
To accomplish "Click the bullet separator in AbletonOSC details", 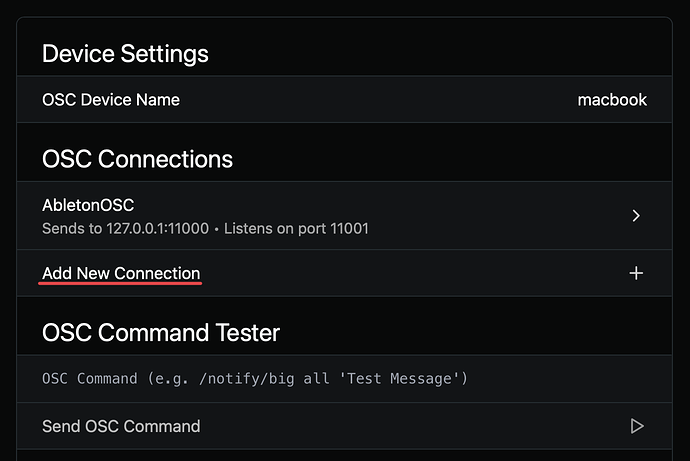I will pyautogui.click(x=216, y=229).
